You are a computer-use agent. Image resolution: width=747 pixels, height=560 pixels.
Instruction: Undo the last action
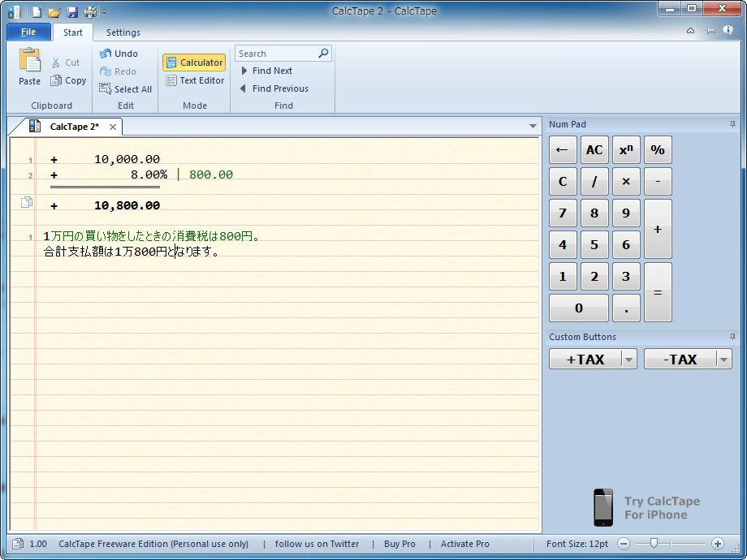pos(119,54)
